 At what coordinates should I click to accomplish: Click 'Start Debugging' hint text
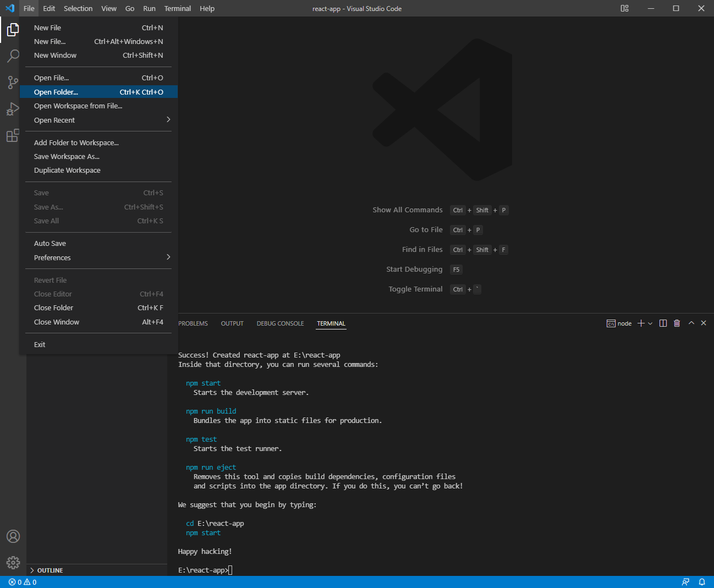coord(414,269)
